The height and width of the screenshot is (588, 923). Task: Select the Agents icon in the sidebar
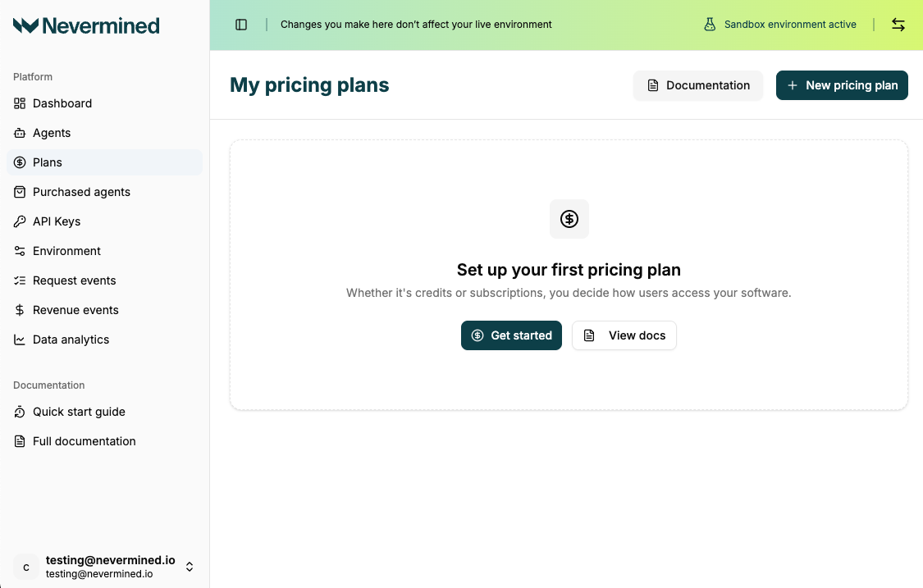point(19,133)
